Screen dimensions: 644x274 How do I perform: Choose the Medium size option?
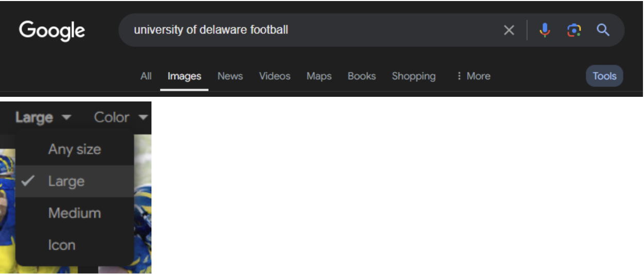(74, 213)
